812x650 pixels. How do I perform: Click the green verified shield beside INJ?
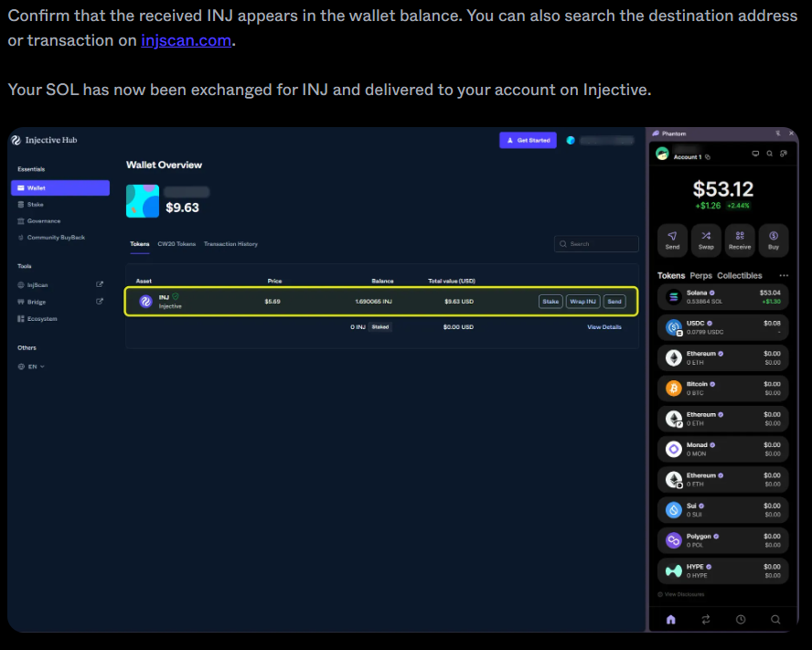coord(176,296)
